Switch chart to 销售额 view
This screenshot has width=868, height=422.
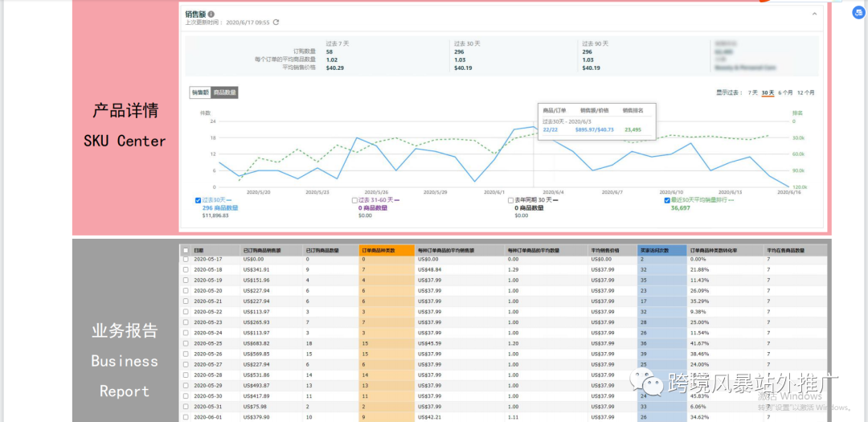click(x=200, y=92)
